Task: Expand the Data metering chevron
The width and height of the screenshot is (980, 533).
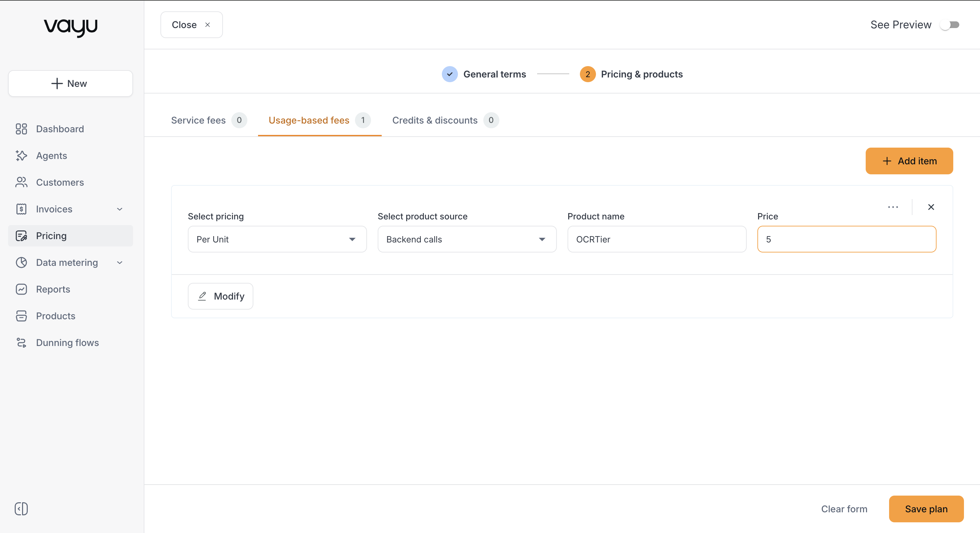Action: pos(119,262)
